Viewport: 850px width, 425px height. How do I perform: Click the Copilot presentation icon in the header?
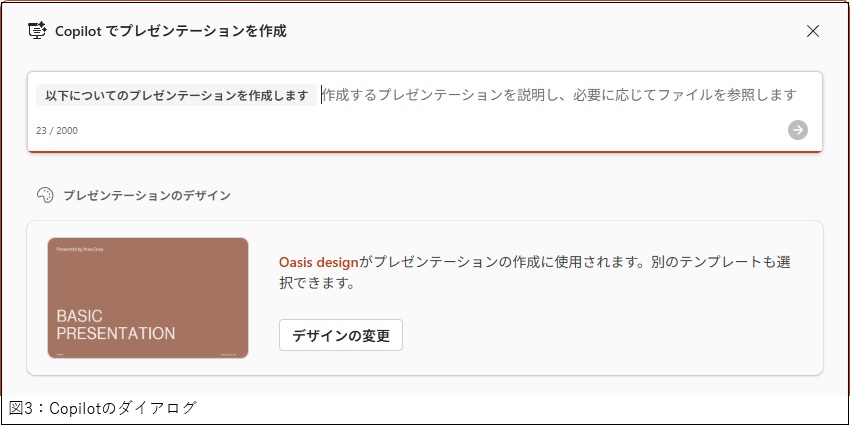[37, 30]
